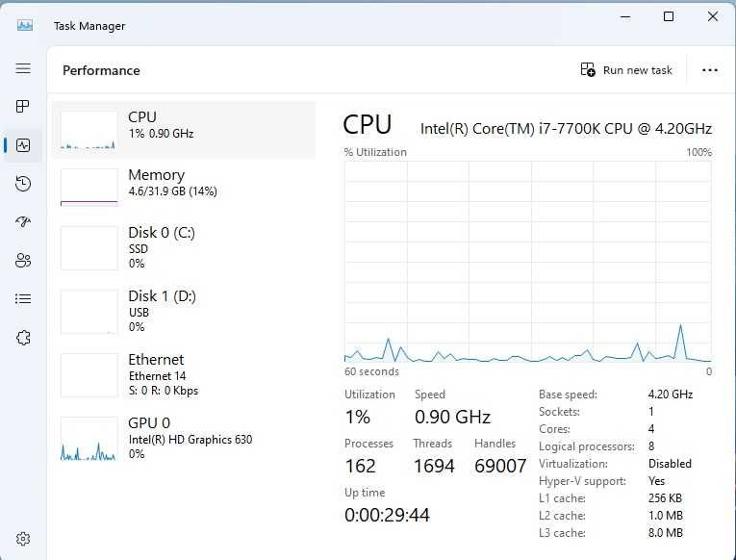736x560 pixels.
Task: Show Disk 1 (D:) USB performance
Action: (183, 311)
